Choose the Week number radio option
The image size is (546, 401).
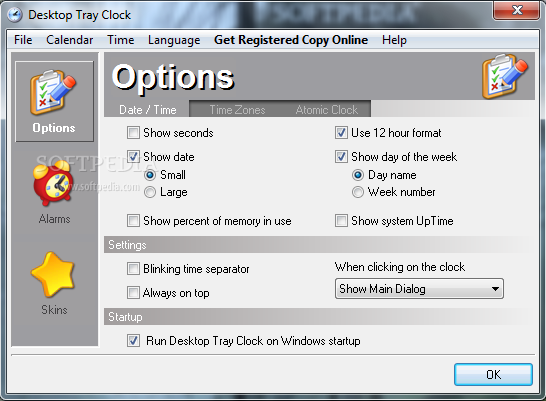coord(358,192)
